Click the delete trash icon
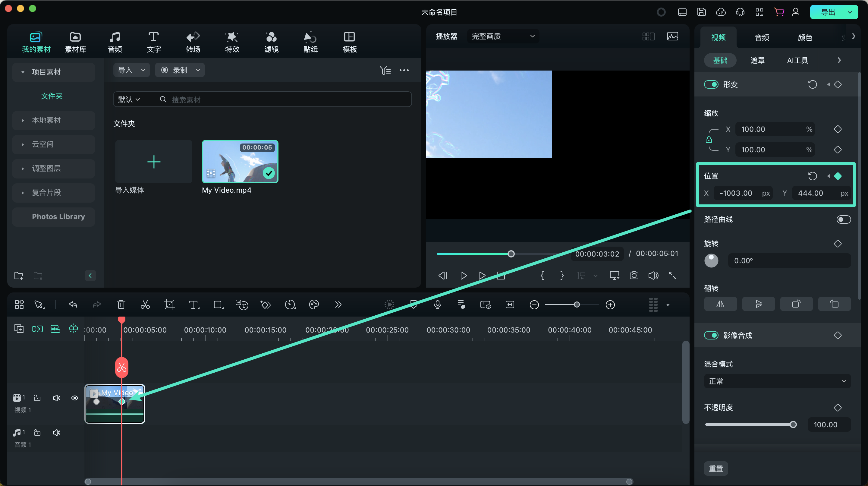The width and height of the screenshot is (868, 486). point(121,305)
